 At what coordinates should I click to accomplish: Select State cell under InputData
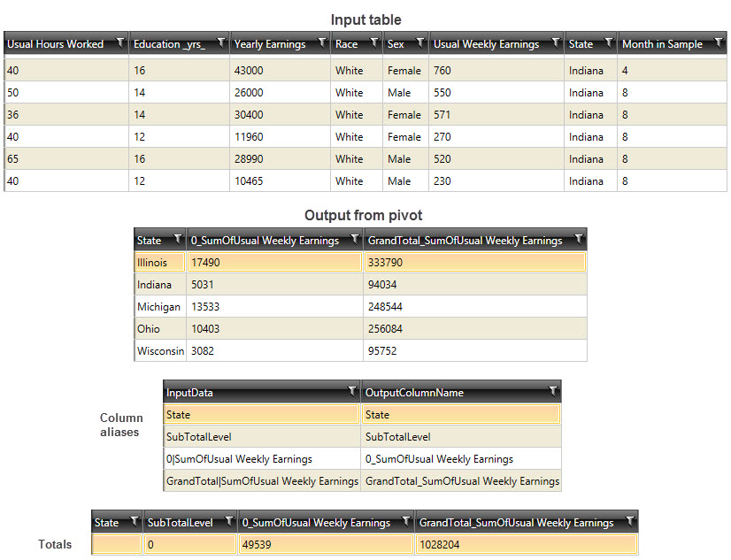point(261,415)
